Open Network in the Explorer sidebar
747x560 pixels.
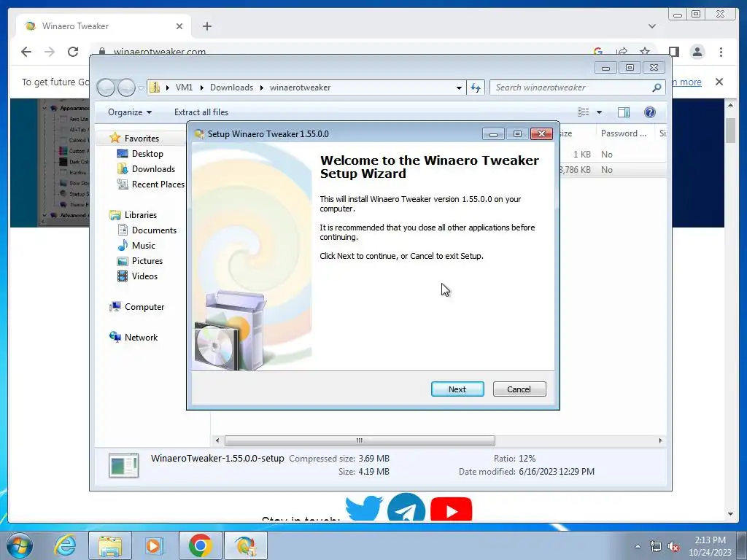pos(141,337)
